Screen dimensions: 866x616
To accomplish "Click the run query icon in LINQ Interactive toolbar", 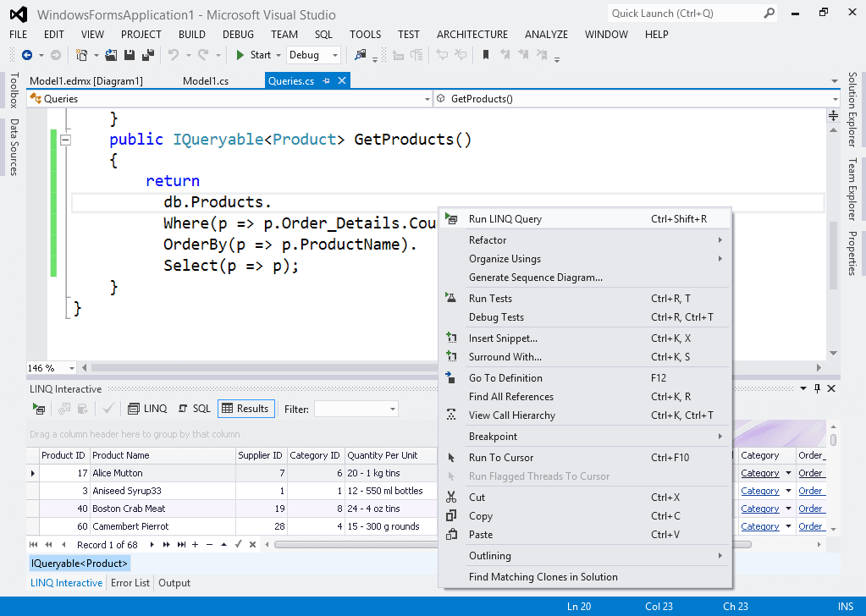I will 39,409.
